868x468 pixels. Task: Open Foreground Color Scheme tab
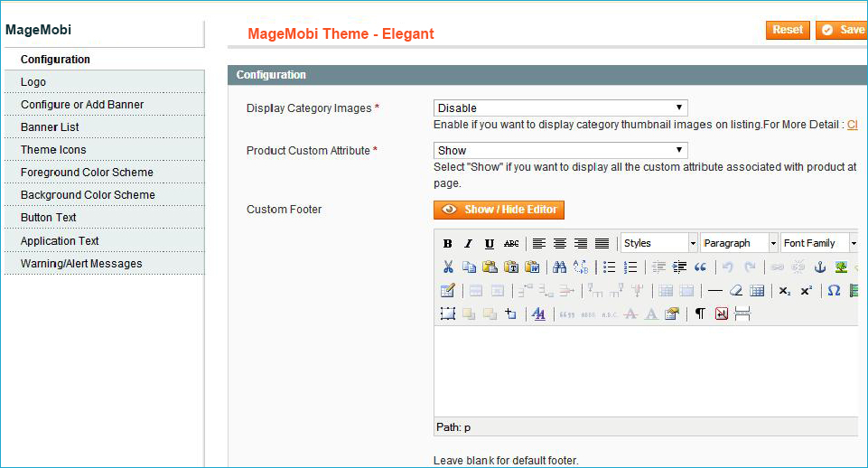(x=105, y=173)
